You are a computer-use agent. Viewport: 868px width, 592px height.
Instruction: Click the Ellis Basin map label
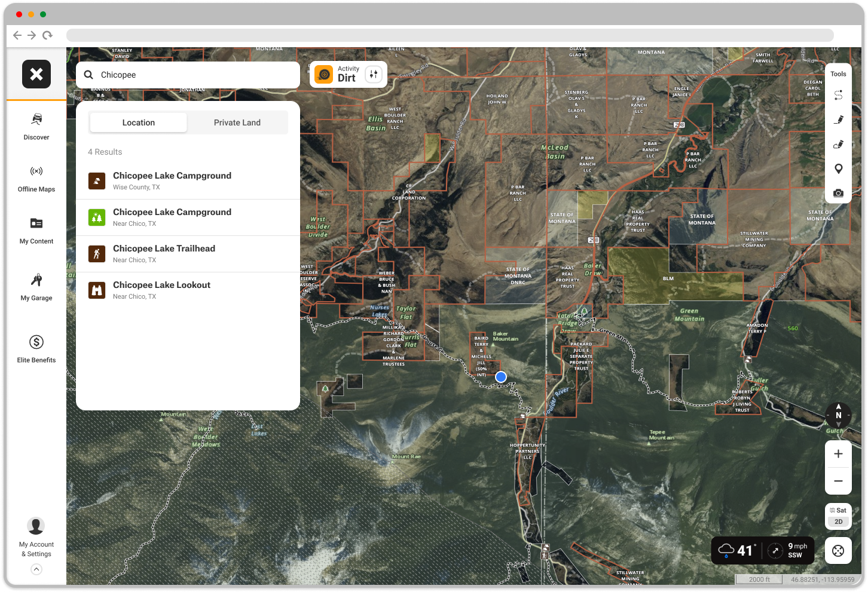(376, 124)
